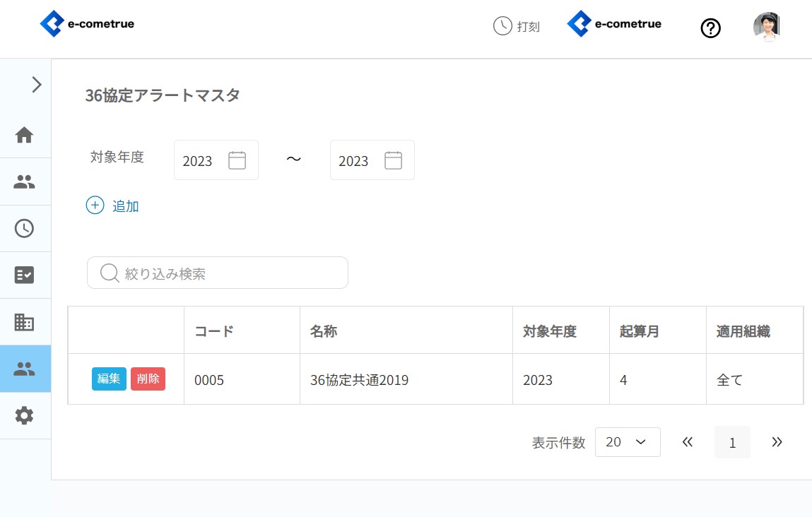The image size is (812, 517).
Task: Open calendar for start 対象年度
Action: (x=237, y=160)
